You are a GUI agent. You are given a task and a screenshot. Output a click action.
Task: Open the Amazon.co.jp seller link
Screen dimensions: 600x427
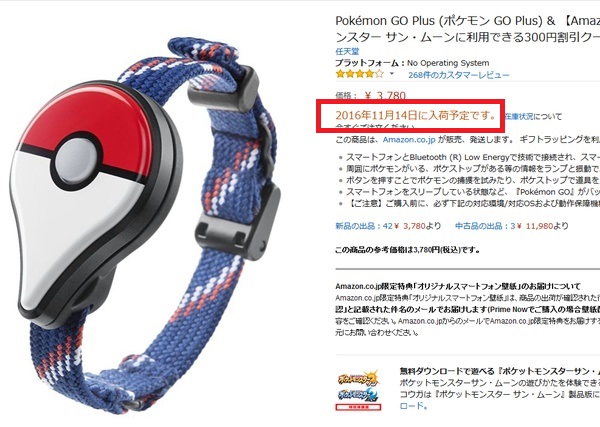[409, 140]
